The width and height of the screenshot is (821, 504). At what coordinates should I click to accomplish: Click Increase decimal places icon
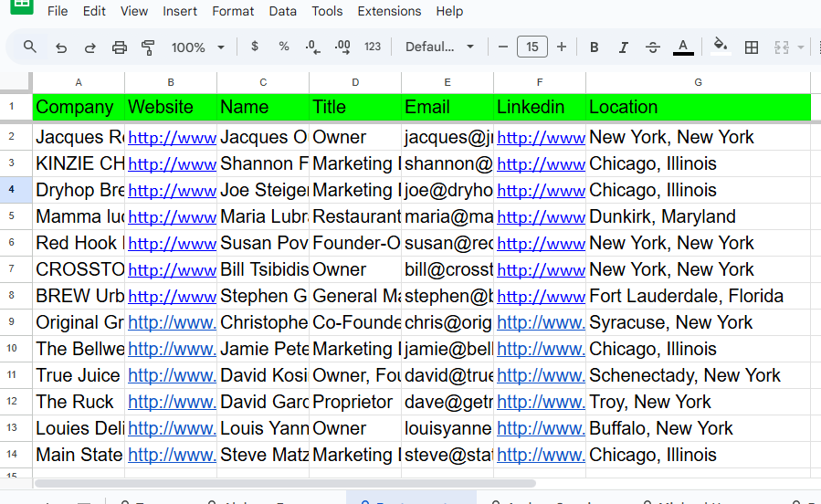click(342, 47)
